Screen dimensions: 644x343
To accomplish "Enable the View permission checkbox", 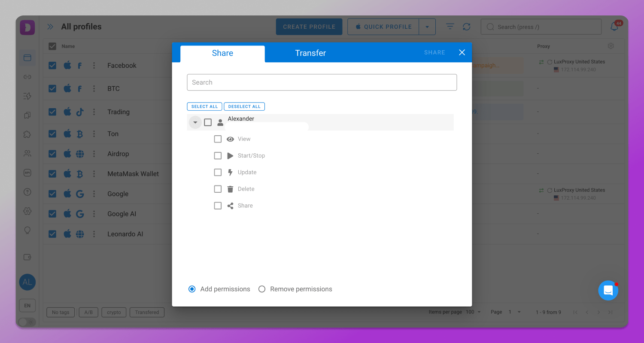I will (218, 139).
